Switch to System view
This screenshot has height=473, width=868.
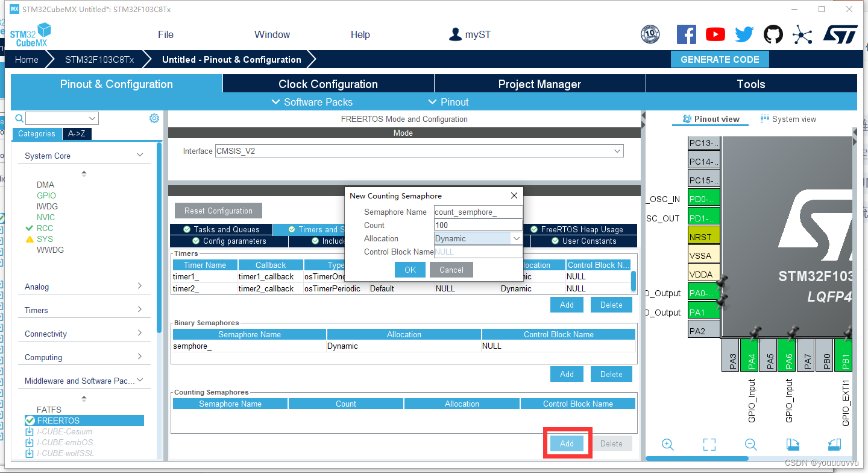pos(788,119)
